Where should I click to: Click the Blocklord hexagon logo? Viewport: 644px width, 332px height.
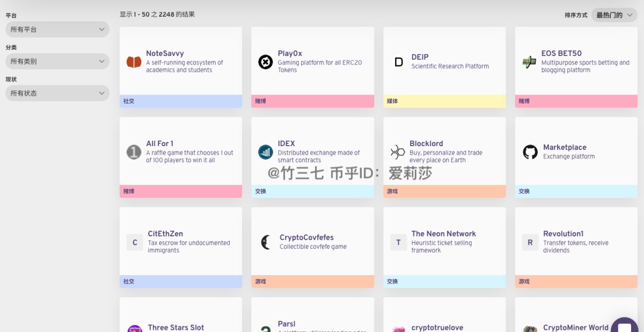pos(398,153)
